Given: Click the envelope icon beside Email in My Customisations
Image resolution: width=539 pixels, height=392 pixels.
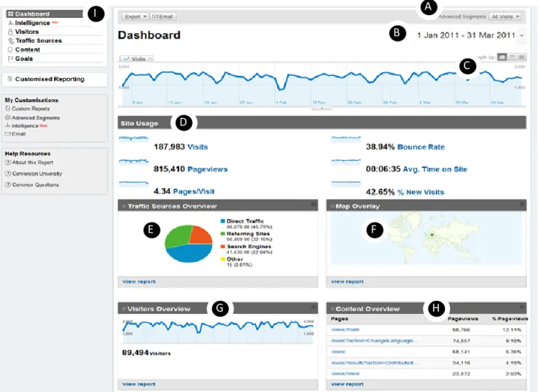Looking at the screenshot, I should [8, 134].
